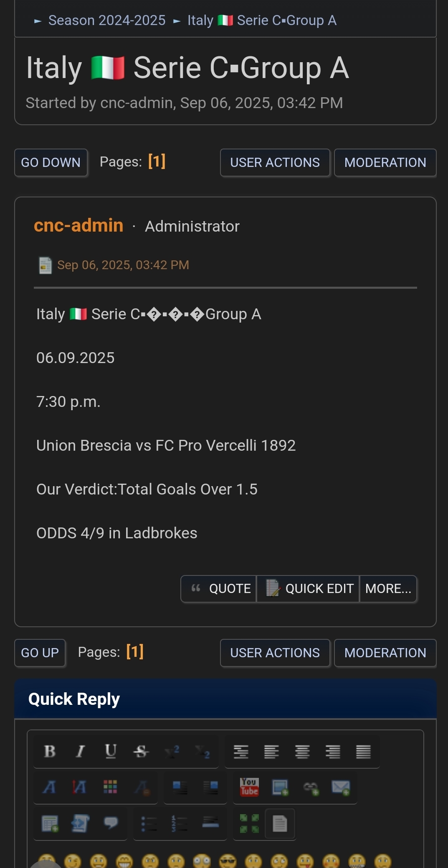
Task: Insert a numbered list
Action: [x=180, y=823]
